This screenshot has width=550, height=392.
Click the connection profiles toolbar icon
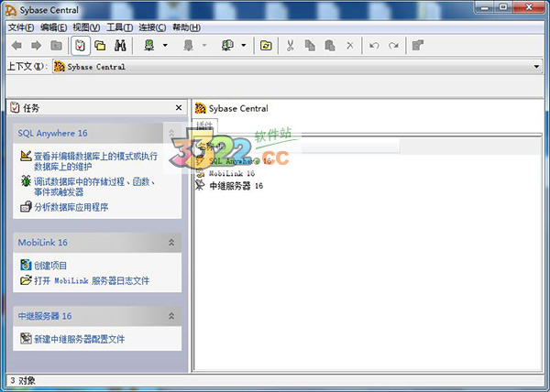click(227, 46)
